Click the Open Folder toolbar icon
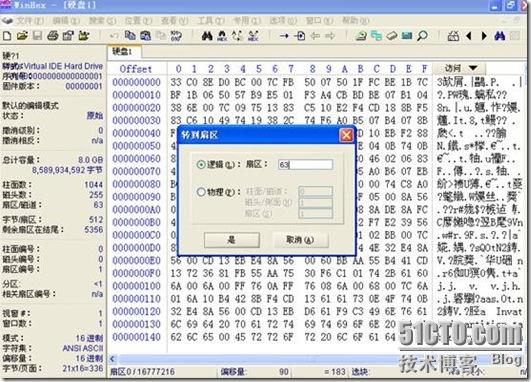Viewport: 531px width, 382px height. tap(83, 36)
